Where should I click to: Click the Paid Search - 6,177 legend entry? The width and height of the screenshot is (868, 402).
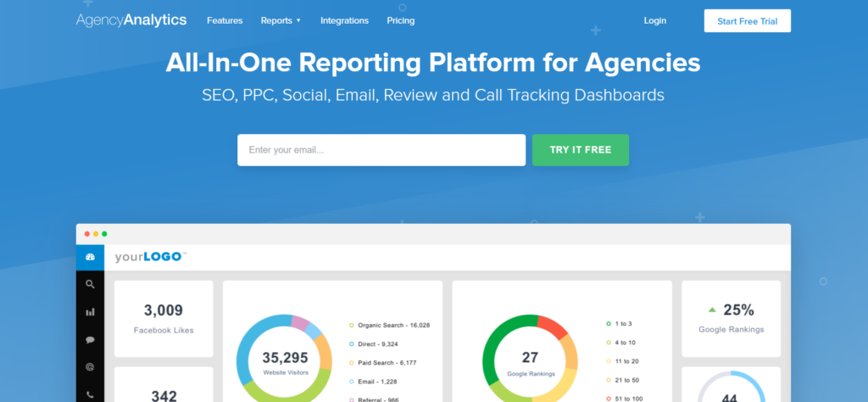pyautogui.click(x=383, y=363)
